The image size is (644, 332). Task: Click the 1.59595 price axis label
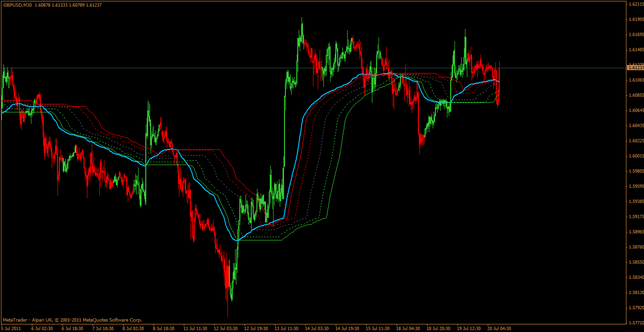click(x=635, y=186)
